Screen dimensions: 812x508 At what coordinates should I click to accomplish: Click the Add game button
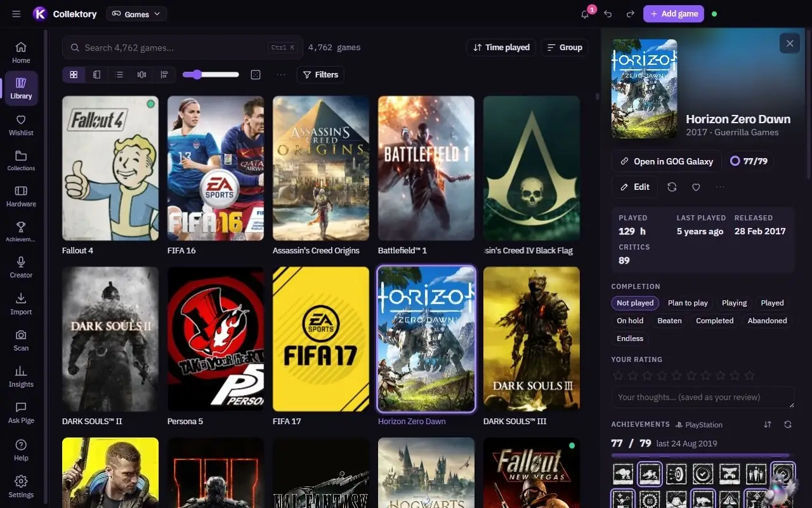674,14
